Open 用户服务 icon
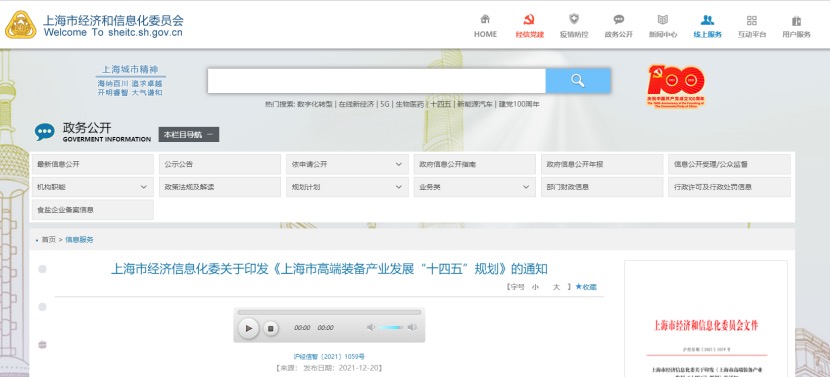This screenshot has height=377, width=830. 796,21
